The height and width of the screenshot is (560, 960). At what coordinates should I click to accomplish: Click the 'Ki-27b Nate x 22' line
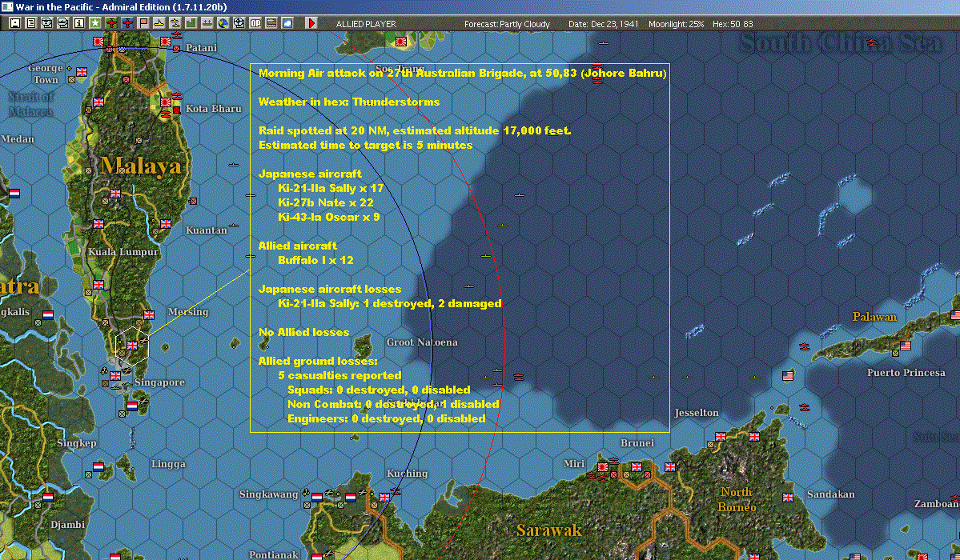coord(326,202)
